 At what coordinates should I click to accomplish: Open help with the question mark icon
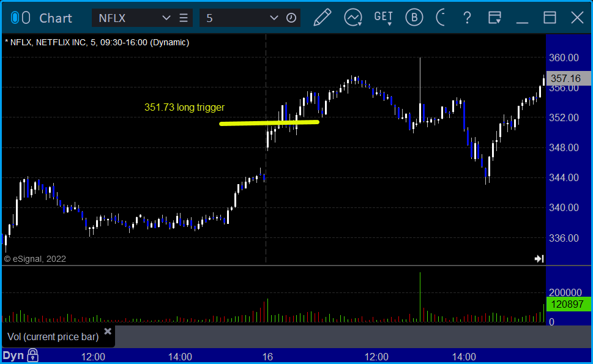[467, 18]
